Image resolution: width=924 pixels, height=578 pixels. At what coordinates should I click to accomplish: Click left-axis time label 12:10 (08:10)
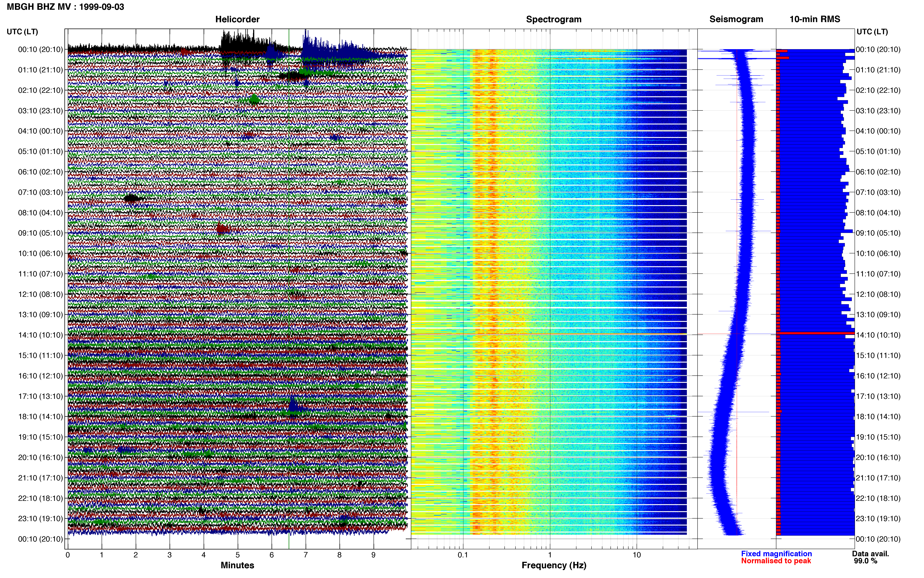41,294
